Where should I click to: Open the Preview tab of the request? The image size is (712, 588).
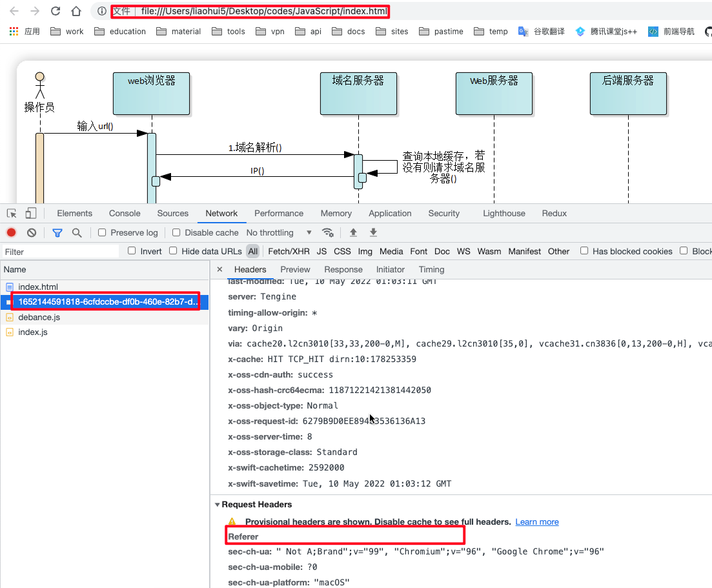(x=295, y=270)
